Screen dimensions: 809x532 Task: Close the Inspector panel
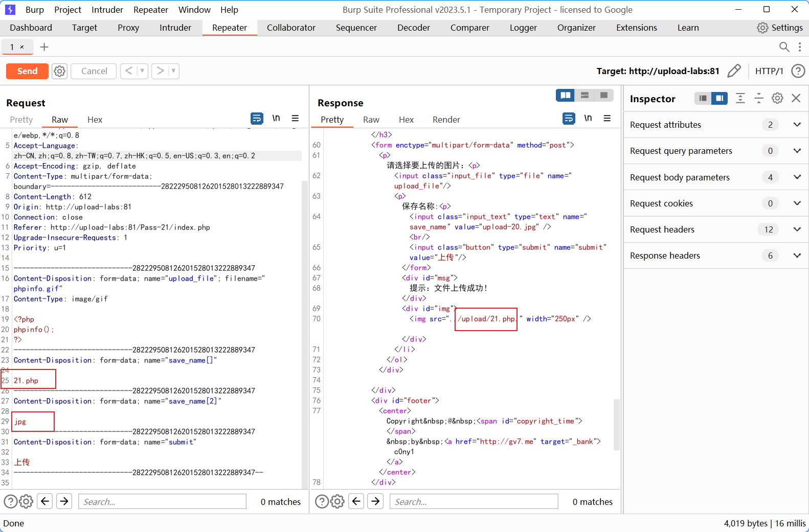pyautogui.click(x=796, y=98)
